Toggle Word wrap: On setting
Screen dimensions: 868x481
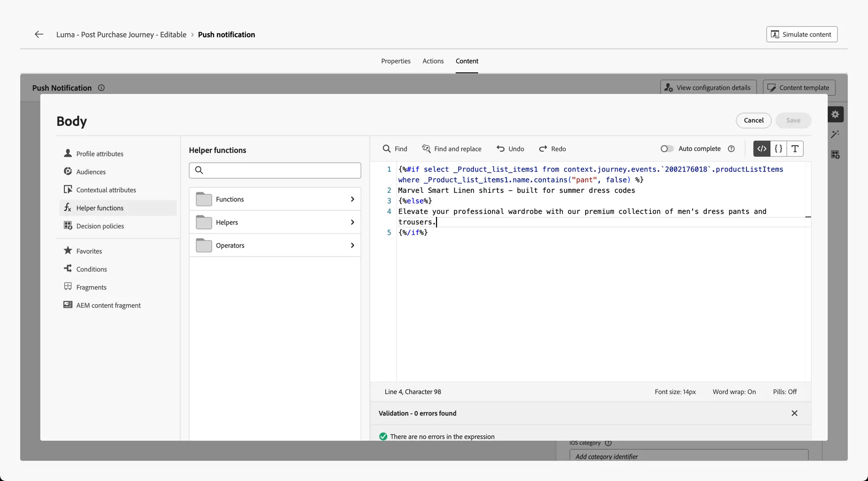pyautogui.click(x=734, y=392)
